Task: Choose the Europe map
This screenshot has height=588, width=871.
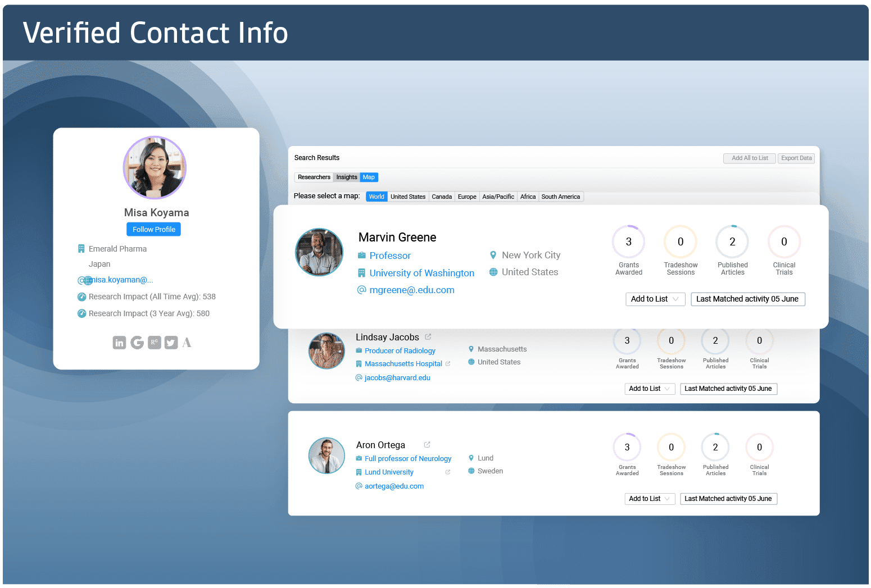Action: click(x=467, y=197)
